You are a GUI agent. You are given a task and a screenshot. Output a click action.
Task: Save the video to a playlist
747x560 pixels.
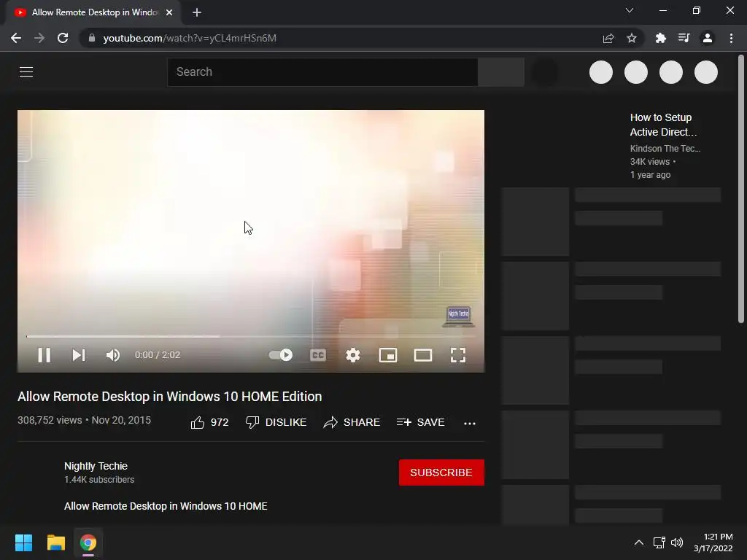pos(420,422)
